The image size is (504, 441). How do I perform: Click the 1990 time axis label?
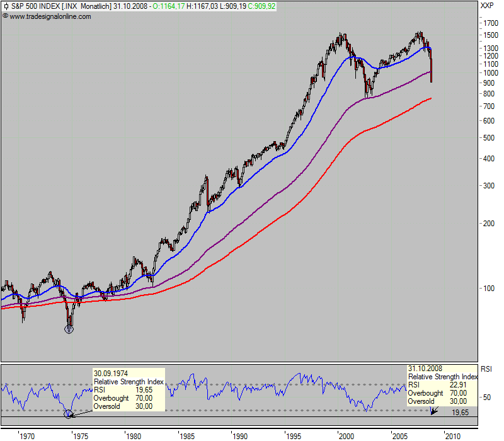(240, 436)
